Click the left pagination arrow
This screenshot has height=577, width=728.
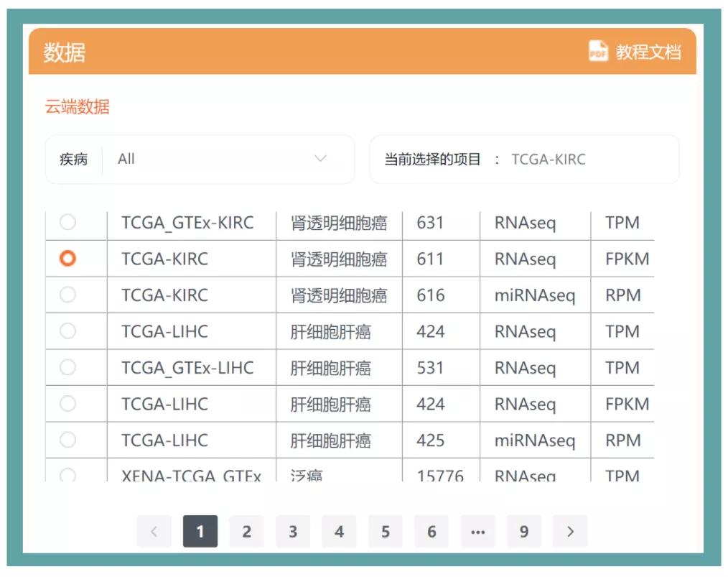pyautogui.click(x=154, y=531)
